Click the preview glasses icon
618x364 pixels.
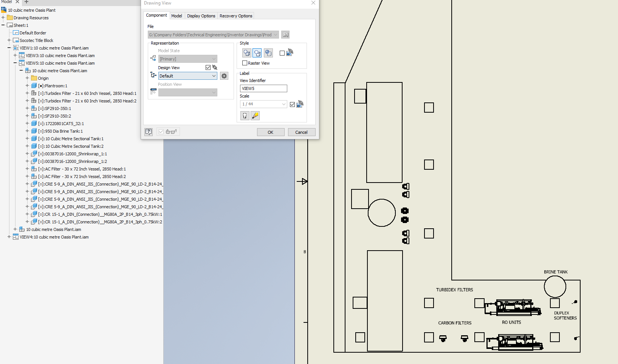(171, 132)
